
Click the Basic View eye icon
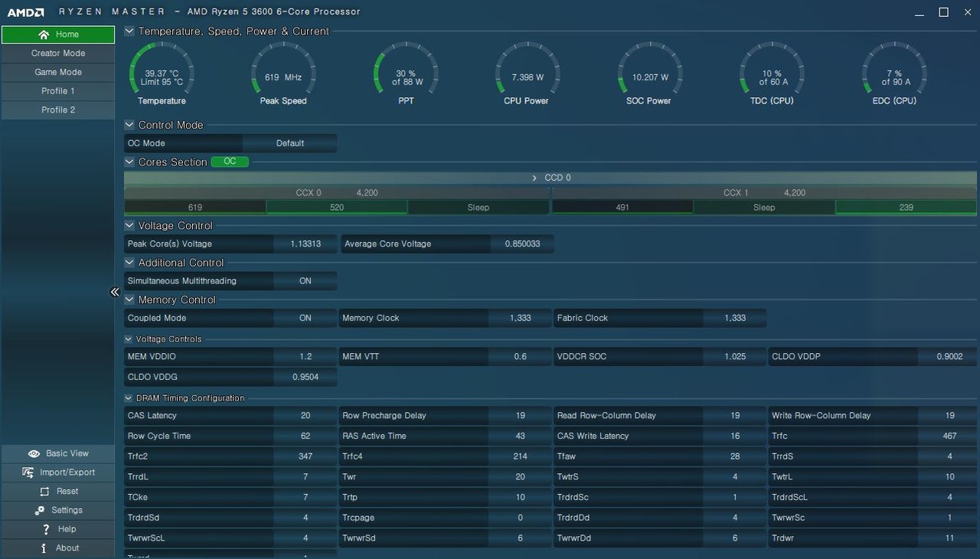click(x=34, y=453)
